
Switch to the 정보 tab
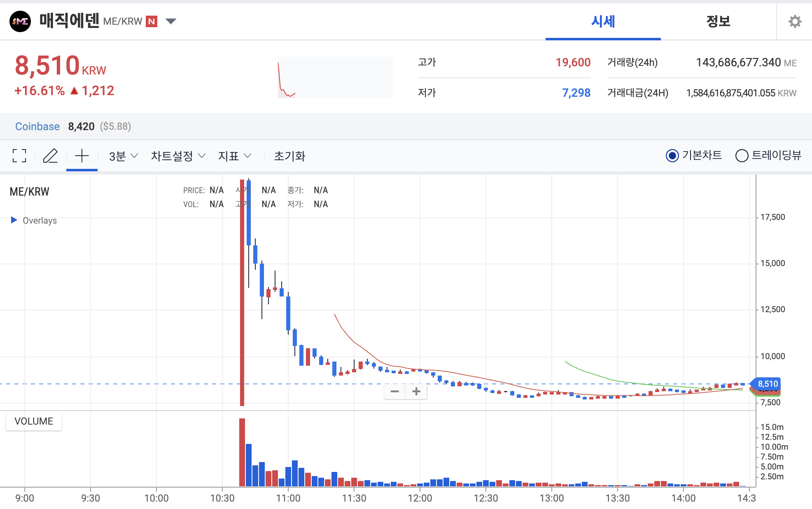click(718, 21)
